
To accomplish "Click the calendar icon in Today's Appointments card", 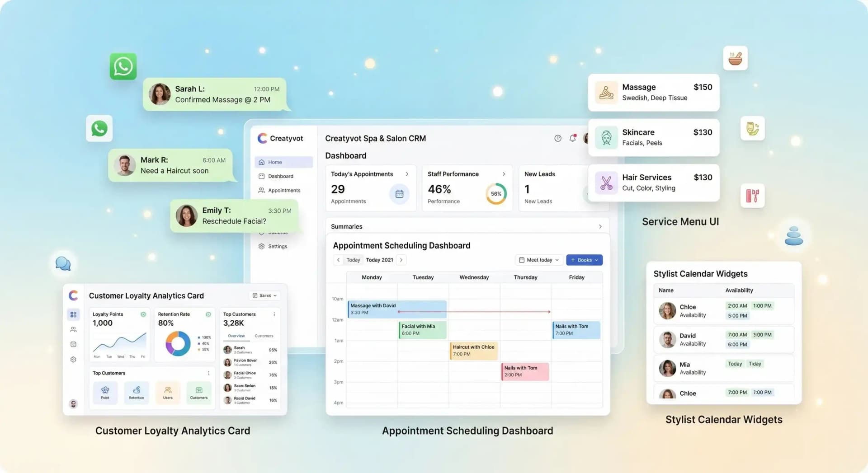I will tap(399, 194).
